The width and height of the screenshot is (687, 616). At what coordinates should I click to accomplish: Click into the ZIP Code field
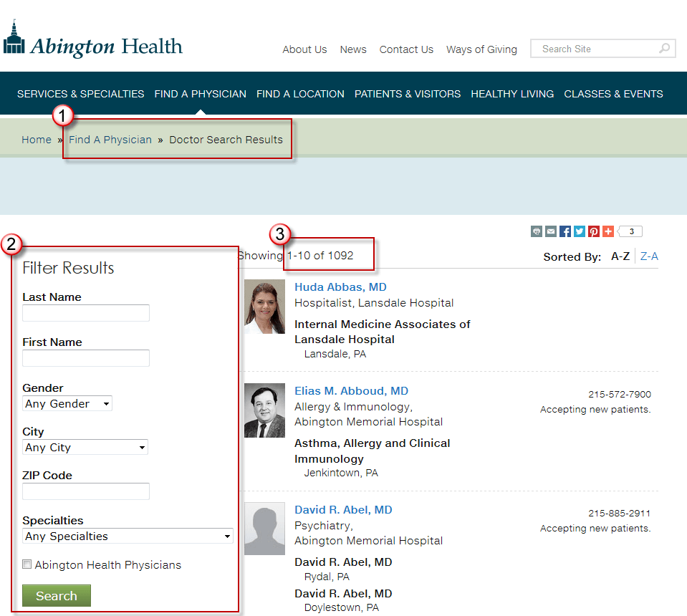pos(86,491)
